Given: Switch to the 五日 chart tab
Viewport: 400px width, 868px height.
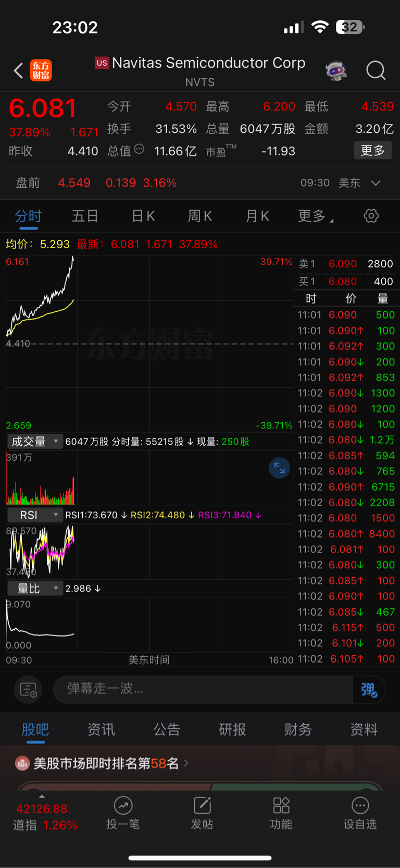Looking at the screenshot, I should tap(85, 216).
